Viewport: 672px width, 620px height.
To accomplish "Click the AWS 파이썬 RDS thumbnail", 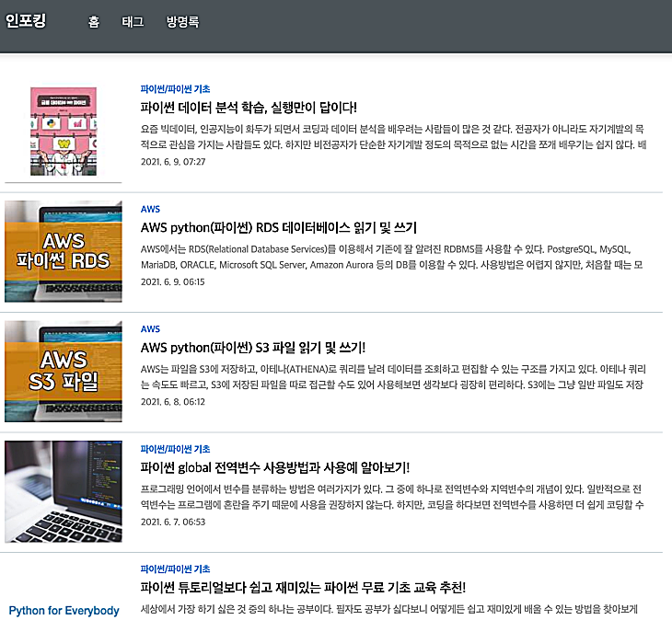I will click(64, 251).
